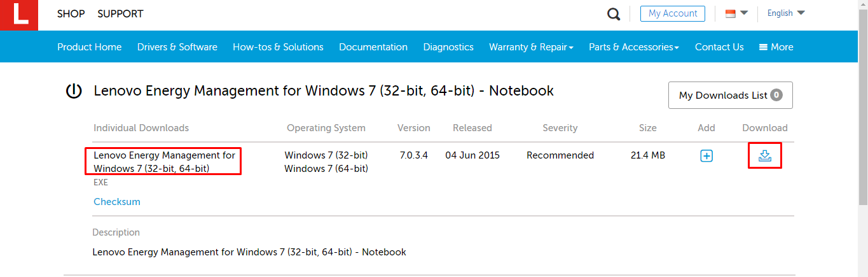Click the My Account button
Screen dimensions: 868x277
673,13
